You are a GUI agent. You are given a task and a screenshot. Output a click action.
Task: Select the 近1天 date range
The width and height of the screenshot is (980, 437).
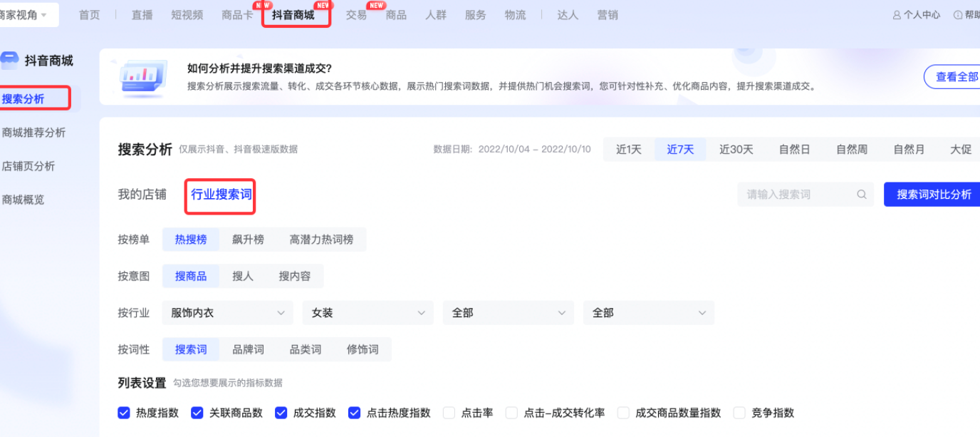[x=629, y=150]
